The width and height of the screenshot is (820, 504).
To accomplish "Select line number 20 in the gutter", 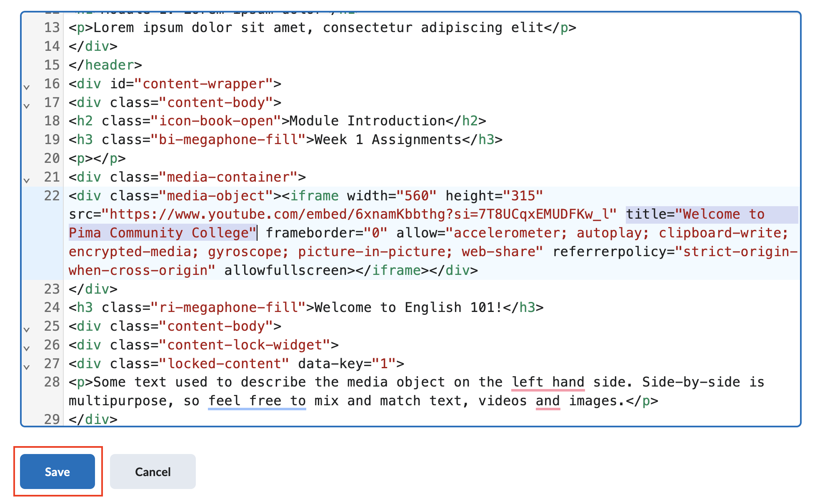I will (52, 158).
